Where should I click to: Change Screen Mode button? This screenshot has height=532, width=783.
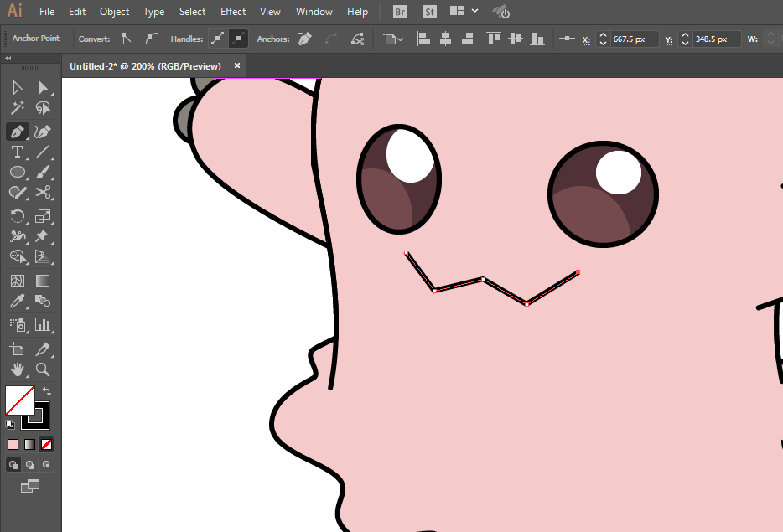tap(30, 486)
